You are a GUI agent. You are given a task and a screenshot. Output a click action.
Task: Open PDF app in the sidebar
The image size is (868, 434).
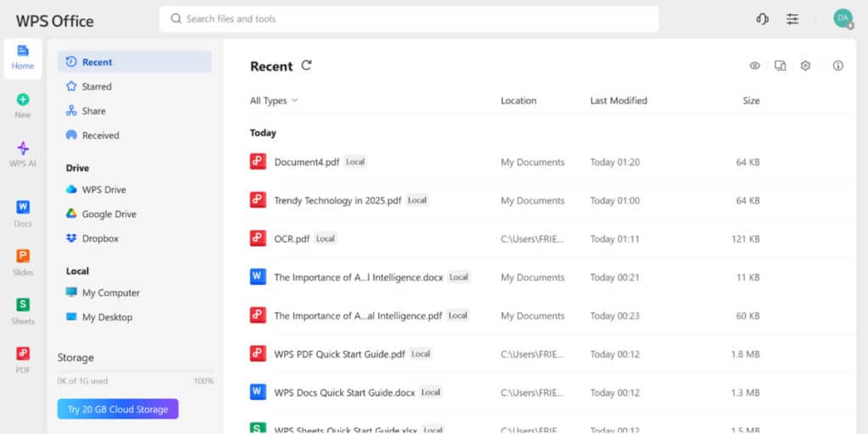coord(23,359)
